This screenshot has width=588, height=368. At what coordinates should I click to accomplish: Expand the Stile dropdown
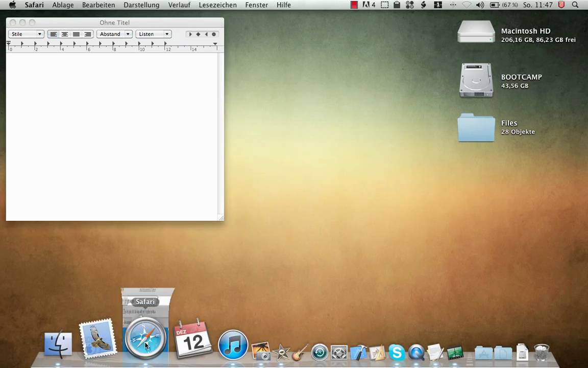tap(26, 34)
